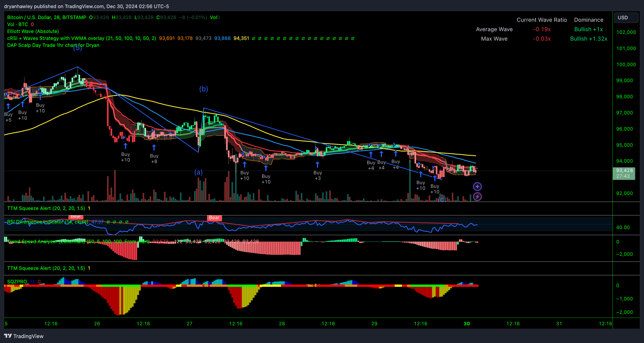Select the Trend Speed Analyzer legend

click(x=78, y=242)
